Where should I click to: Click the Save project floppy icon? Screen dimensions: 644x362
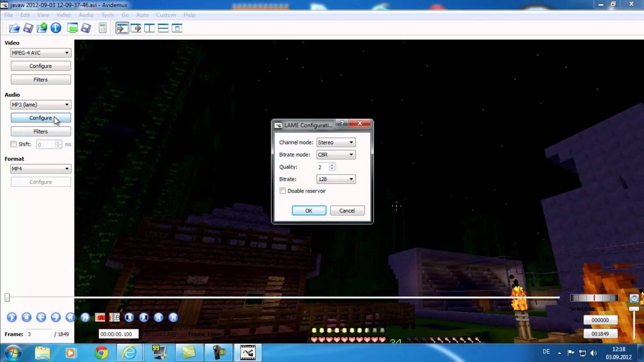tap(86, 28)
